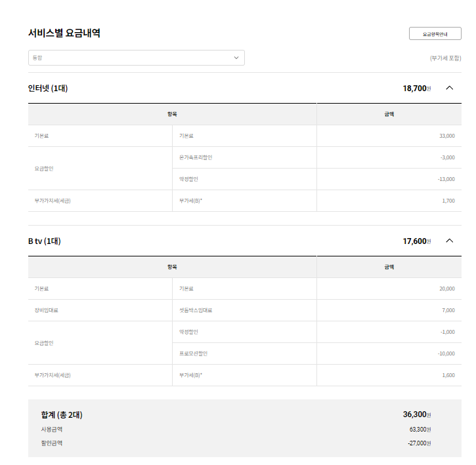Click the 장비임대료 category cell

point(47,310)
